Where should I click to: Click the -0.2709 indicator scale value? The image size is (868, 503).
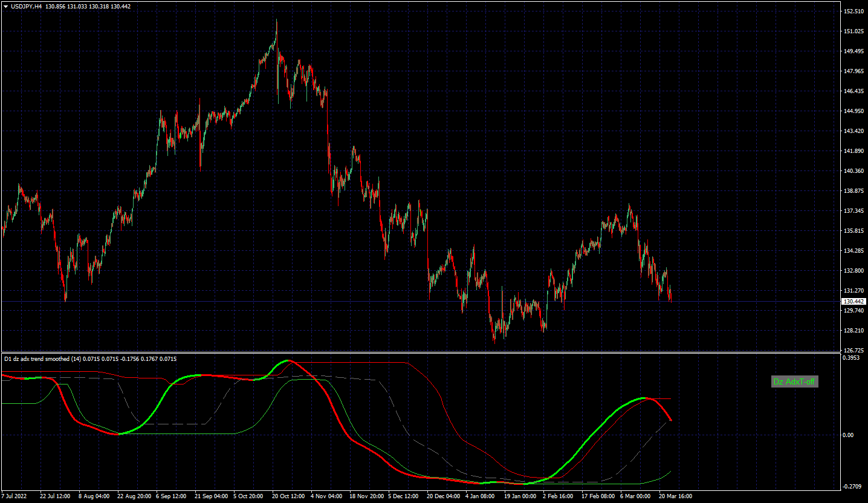tap(852, 486)
